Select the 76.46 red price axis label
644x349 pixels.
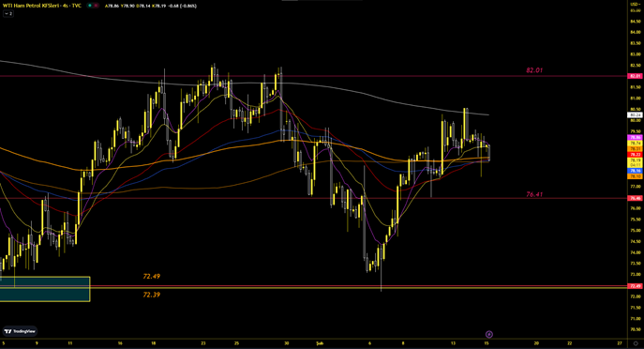[635, 198]
